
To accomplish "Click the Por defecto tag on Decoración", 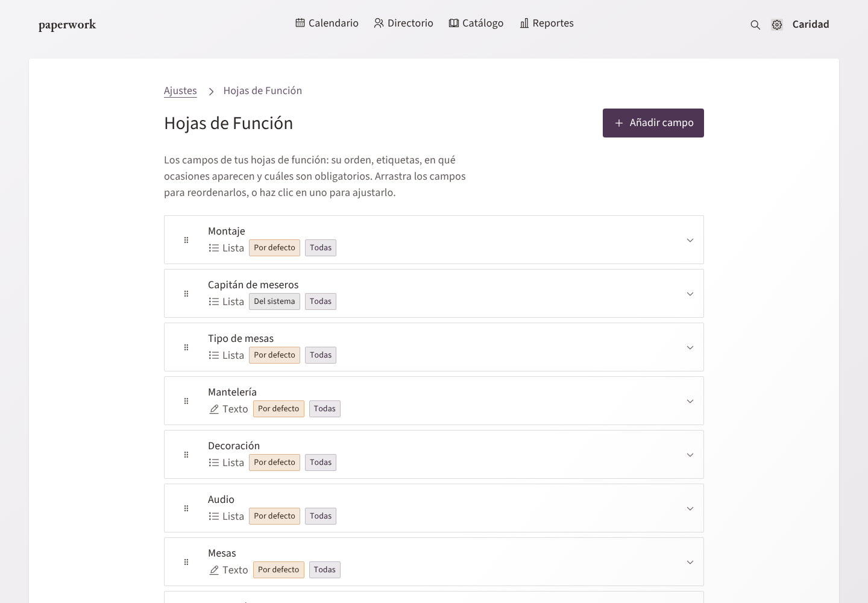I will coord(274,463).
